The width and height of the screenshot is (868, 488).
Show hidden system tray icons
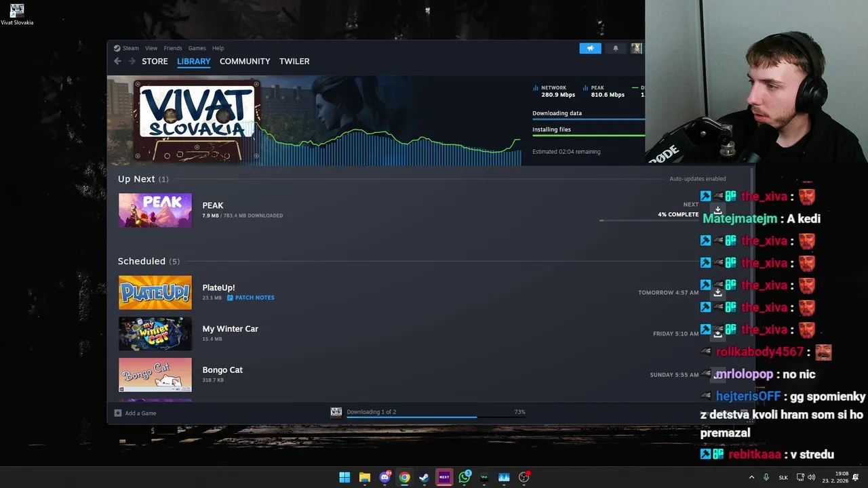751,477
